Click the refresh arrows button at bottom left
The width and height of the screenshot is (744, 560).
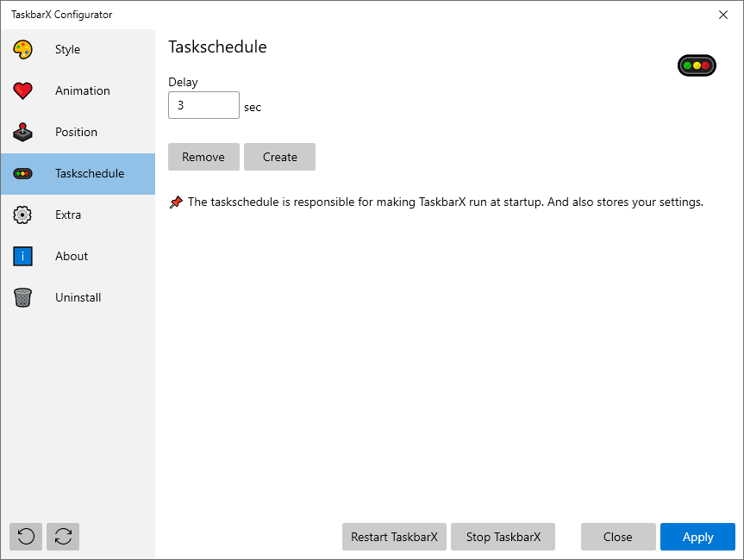tap(63, 537)
